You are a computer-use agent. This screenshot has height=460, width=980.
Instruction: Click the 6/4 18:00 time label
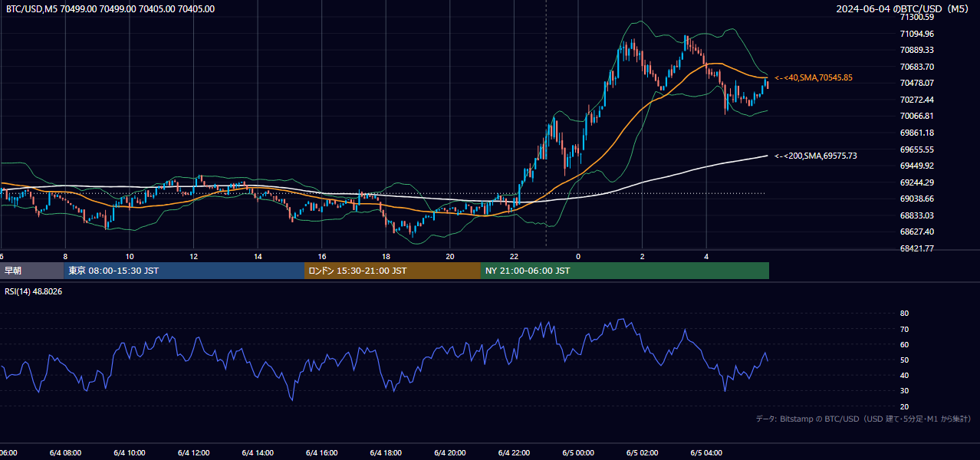click(385, 453)
